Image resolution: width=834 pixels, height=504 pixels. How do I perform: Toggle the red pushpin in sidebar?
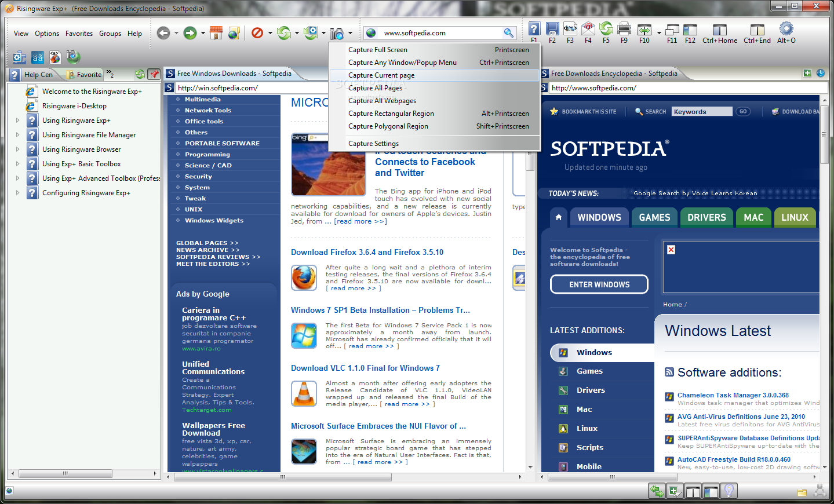point(154,74)
